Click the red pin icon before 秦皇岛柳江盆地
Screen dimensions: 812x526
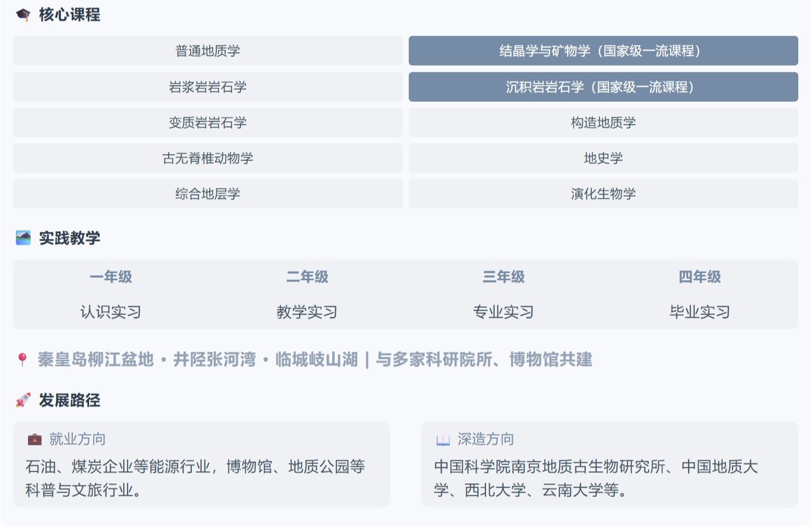22,359
